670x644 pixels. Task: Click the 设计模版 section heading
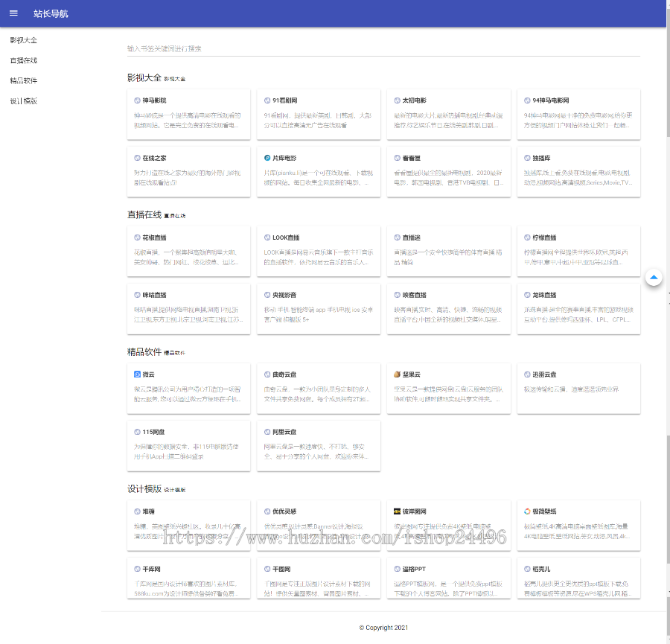pos(144,489)
